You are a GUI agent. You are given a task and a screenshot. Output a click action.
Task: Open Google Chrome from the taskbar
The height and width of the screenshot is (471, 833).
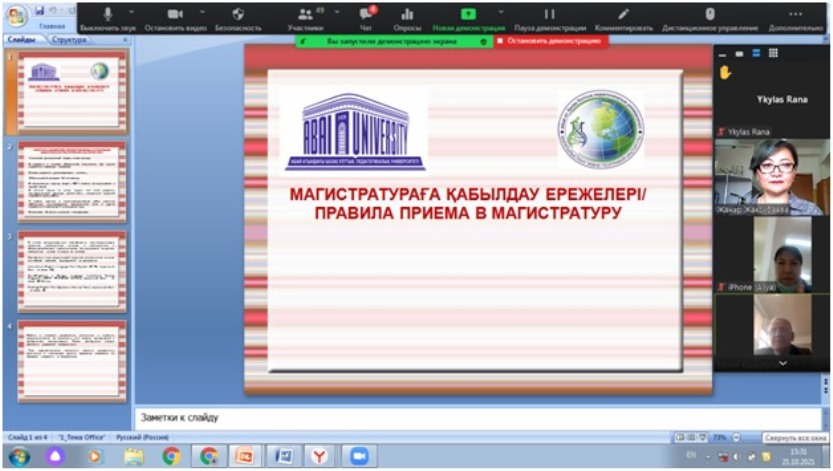171,455
